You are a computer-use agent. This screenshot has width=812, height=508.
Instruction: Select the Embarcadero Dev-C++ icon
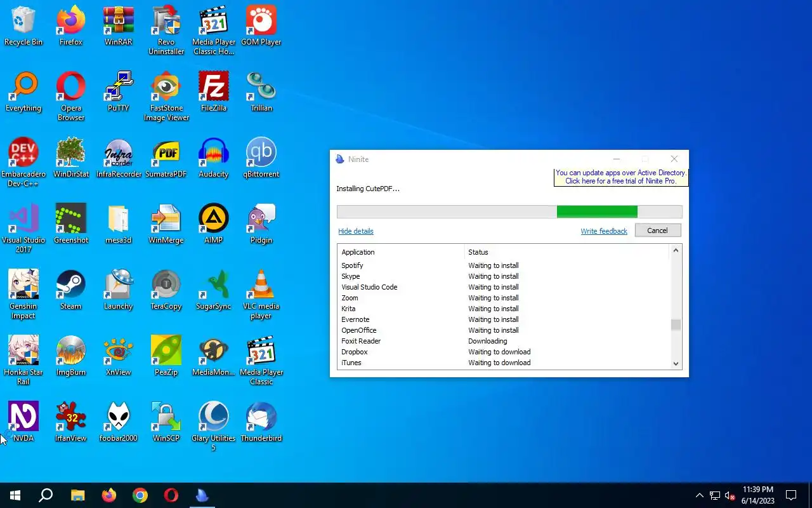(x=23, y=163)
